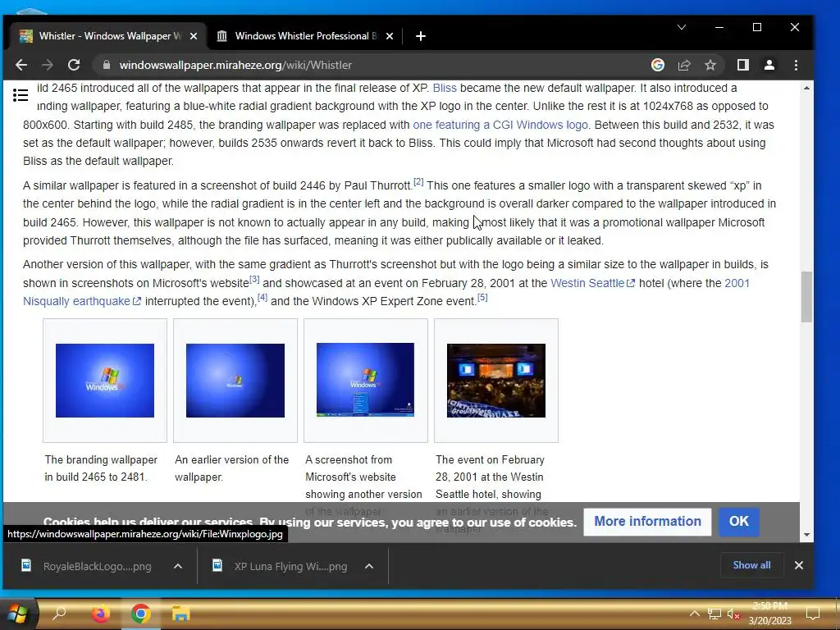Open the Chrome side panel

pos(742,65)
